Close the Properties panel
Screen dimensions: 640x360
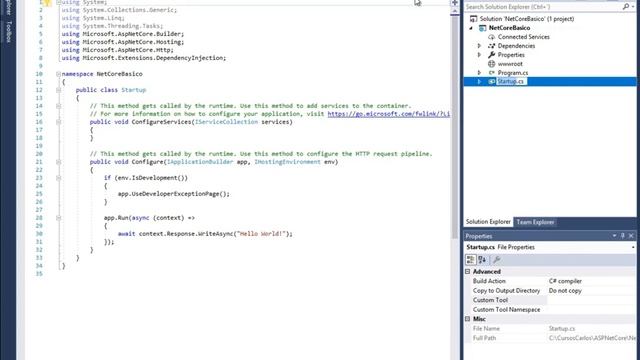pyautogui.click(x=631, y=236)
